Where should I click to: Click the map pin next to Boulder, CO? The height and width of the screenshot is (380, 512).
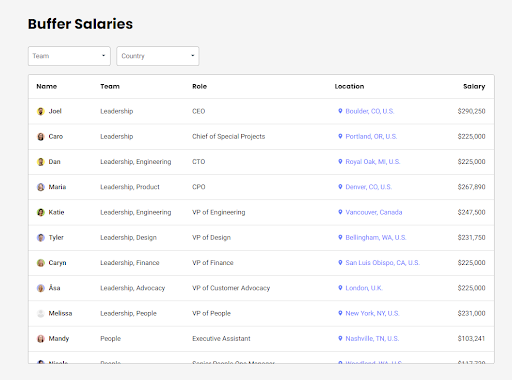coord(340,111)
